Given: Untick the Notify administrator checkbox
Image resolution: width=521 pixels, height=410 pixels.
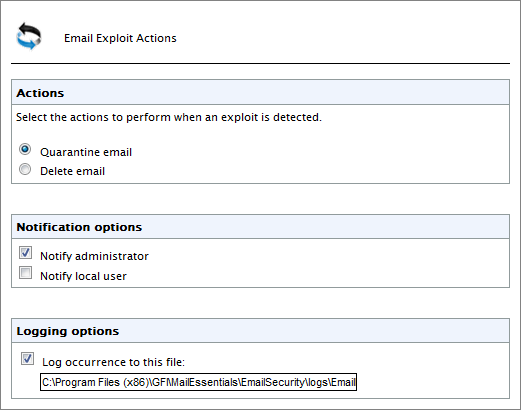Looking at the screenshot, I should (26, 252).
